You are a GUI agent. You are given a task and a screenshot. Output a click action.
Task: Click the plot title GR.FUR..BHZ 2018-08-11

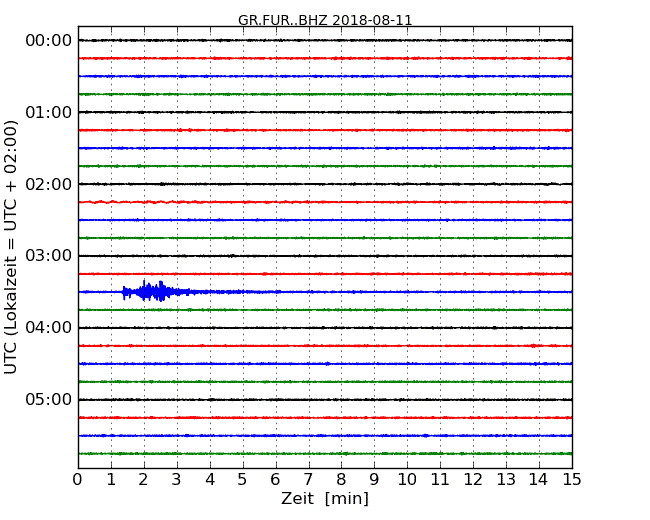pyautogui.click(x=325, y=20)
